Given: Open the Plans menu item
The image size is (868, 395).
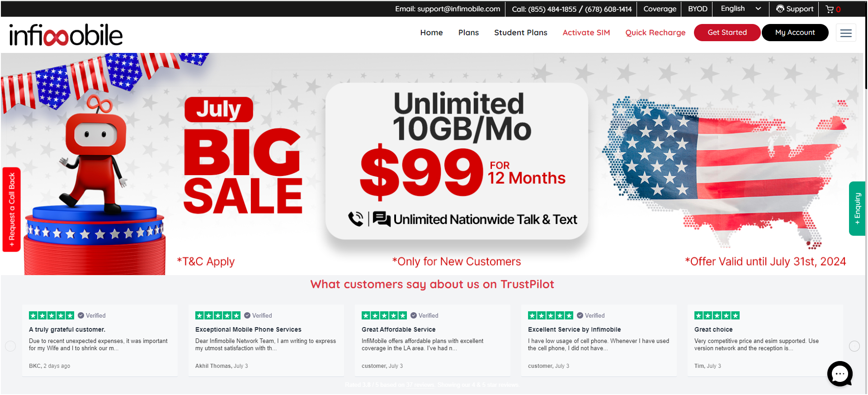Looking at the screenshot, I should point(468,33).
